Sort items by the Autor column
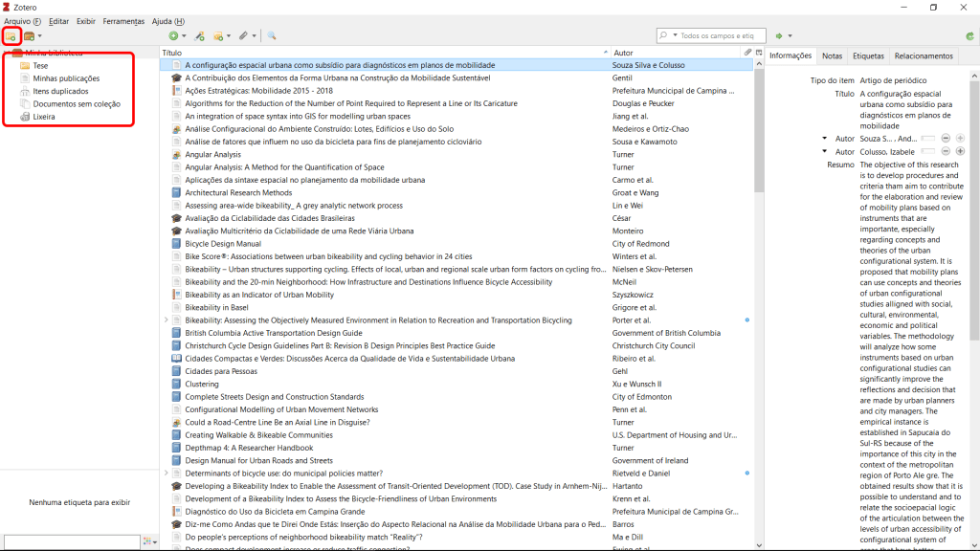Screen dimensions: 980x551 pos(670,53)
